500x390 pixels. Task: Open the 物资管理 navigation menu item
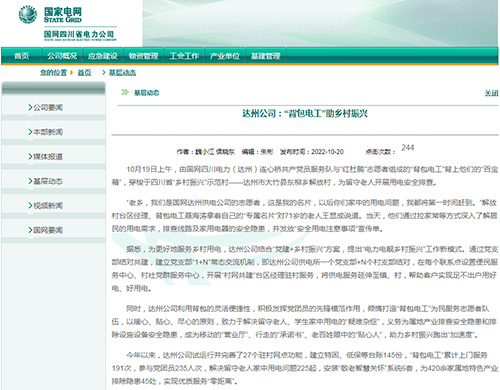143,56
